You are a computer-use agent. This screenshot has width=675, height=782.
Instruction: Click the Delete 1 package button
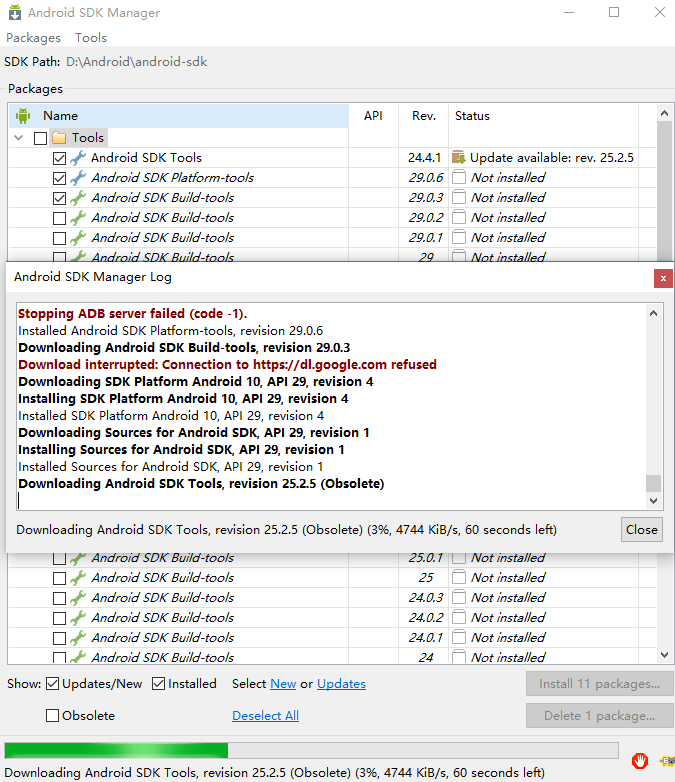(x=599, y=716)
